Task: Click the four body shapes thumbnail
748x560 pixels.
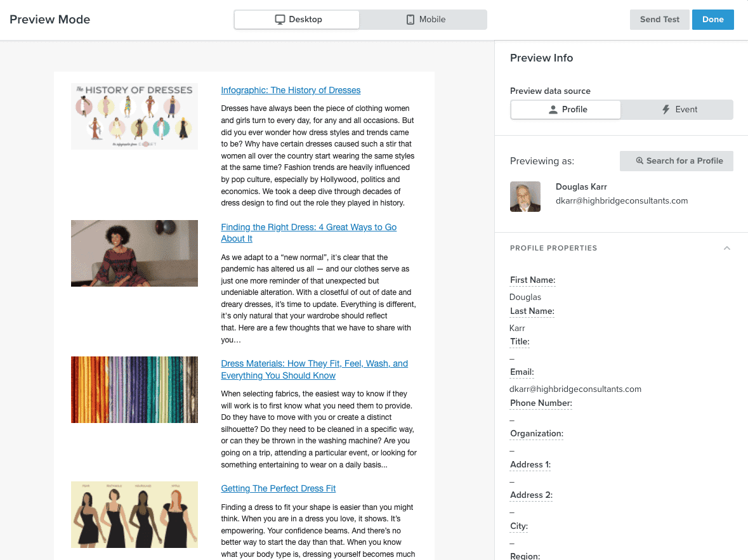Action: click(135, 514)
